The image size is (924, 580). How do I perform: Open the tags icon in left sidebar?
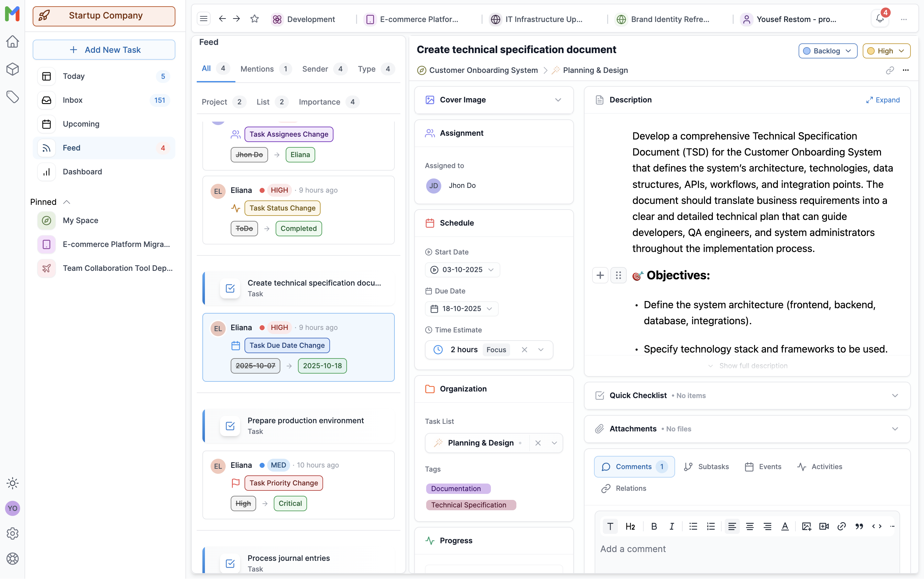(x=12, y=97)
